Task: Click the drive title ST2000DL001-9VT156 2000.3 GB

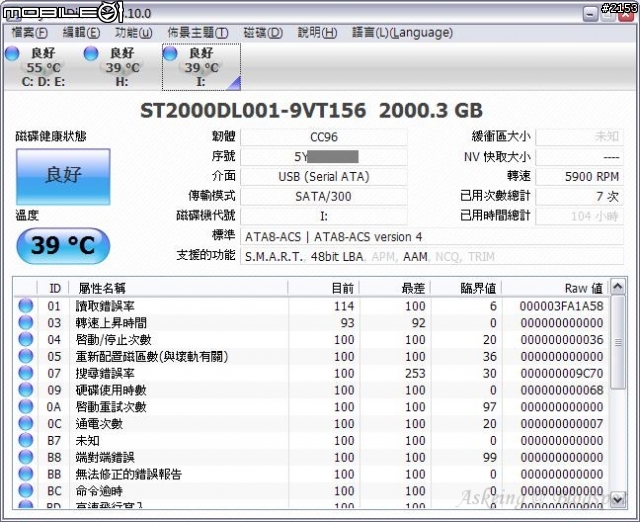Action: point(311,111)
